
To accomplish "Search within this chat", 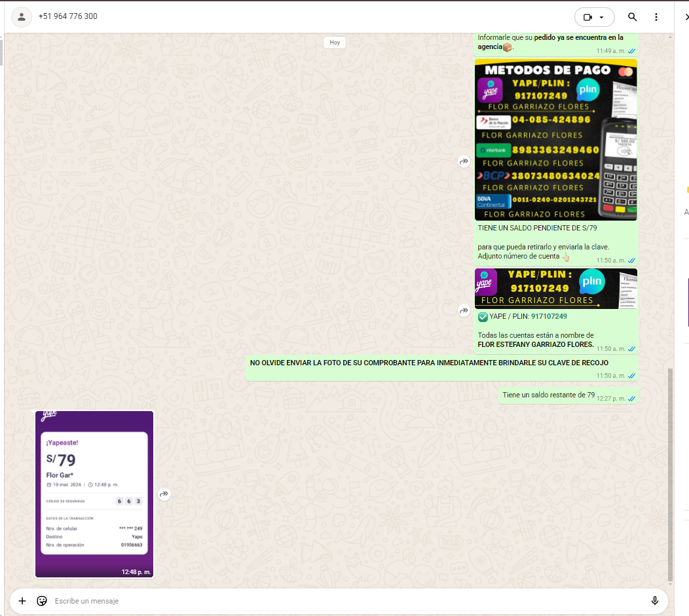I will click(x=632, y=17).
